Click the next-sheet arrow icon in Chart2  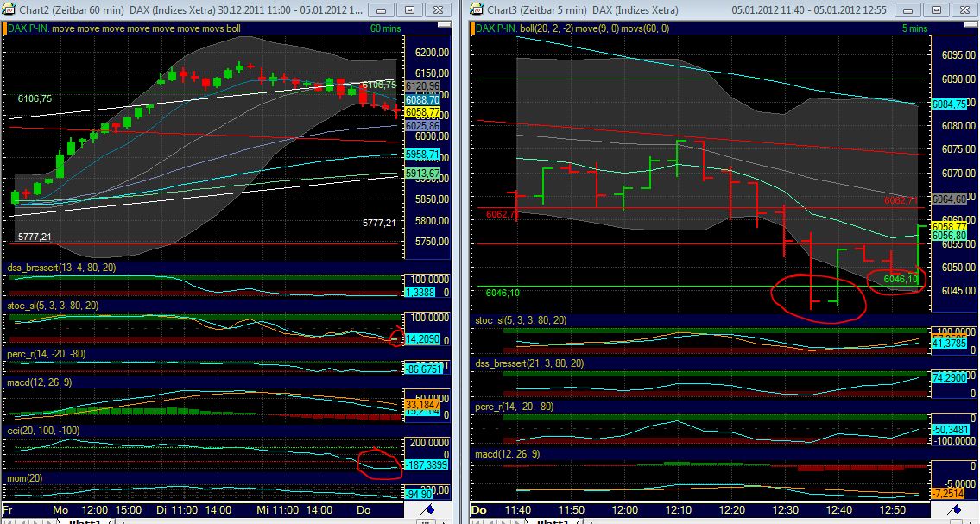[36, 521]
